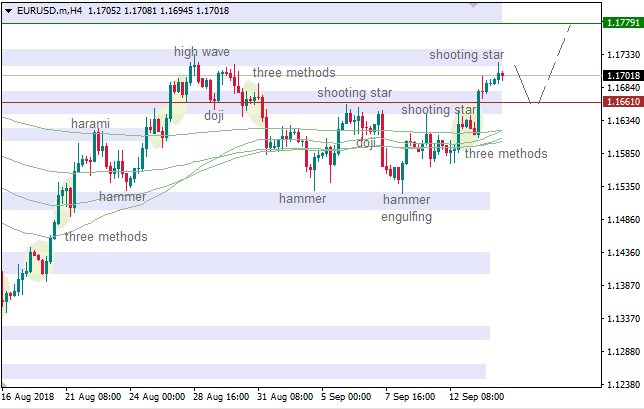Image resolution: width=644 pixels, height=409 pixels.
Task: Select the green horizontal target line
Action: (300, 22)
